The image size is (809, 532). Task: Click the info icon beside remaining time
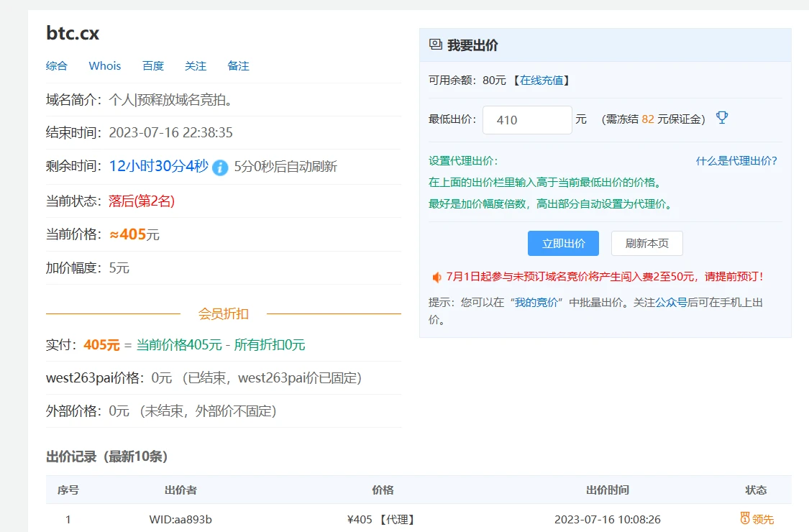[221, 168]
